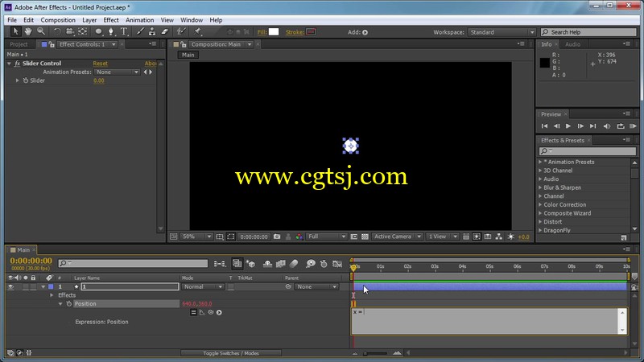Enable motion blur for timeline

(294, 264)
